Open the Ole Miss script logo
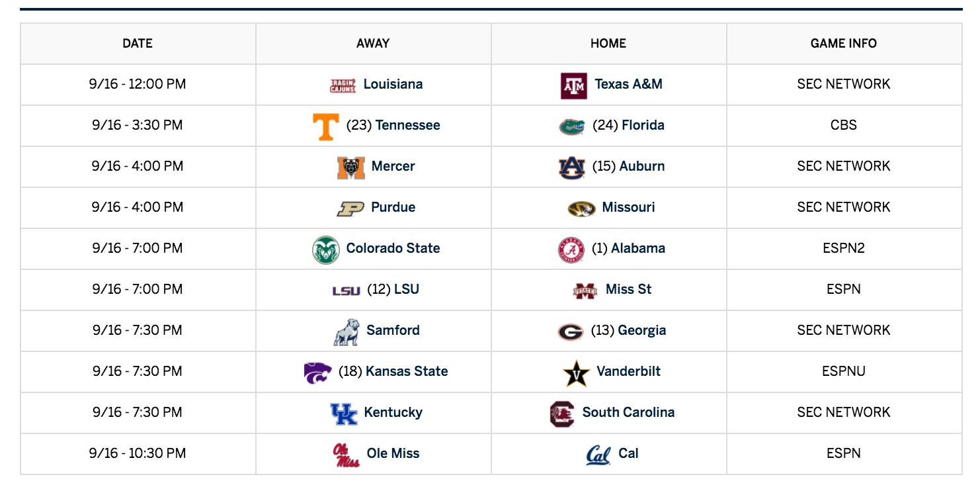The width and height of the screenshot is (980, 491). 347,455
